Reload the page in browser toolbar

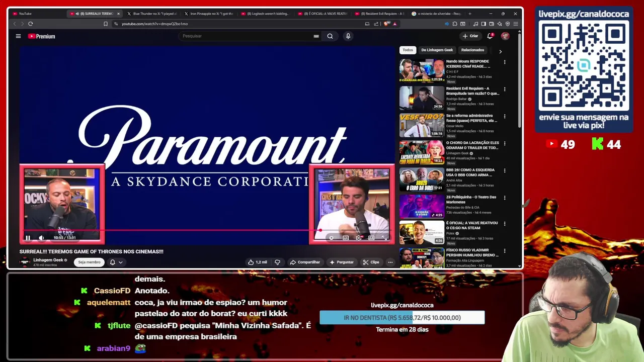(x=31, y=24)
